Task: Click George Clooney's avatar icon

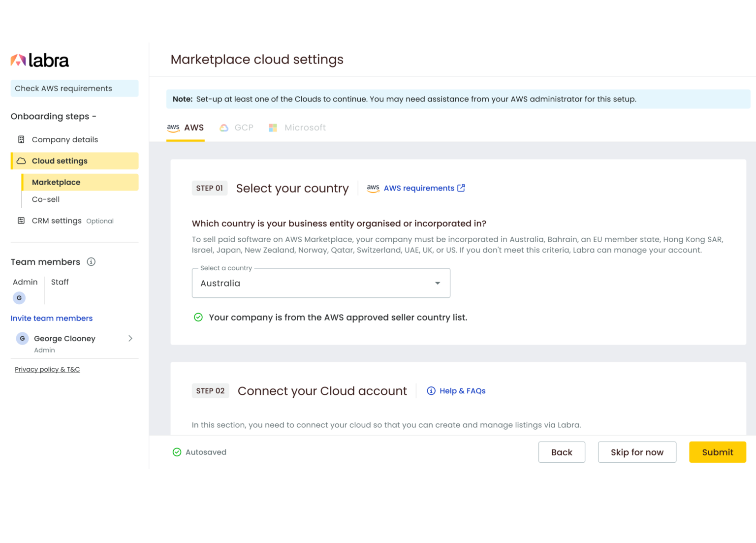Action: click(x=22, y=339)
